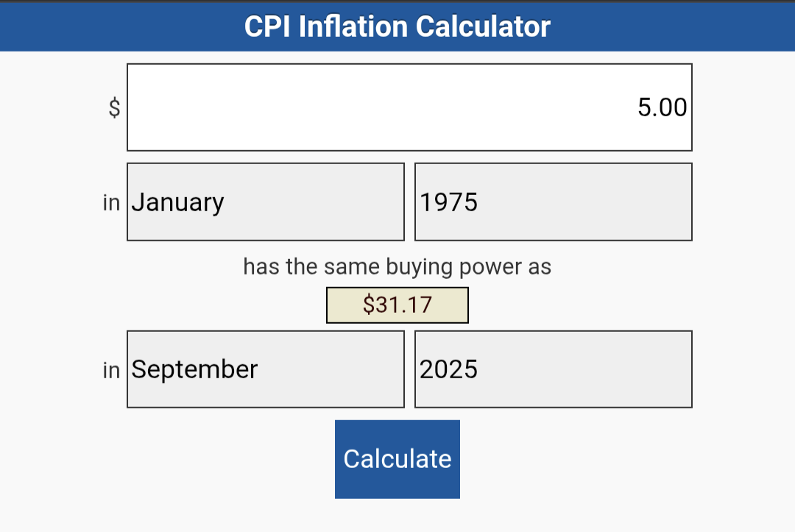Expand the 2025 ending year dropdown
The width and height of the screenshot is (795, 532).
point(553,369)
